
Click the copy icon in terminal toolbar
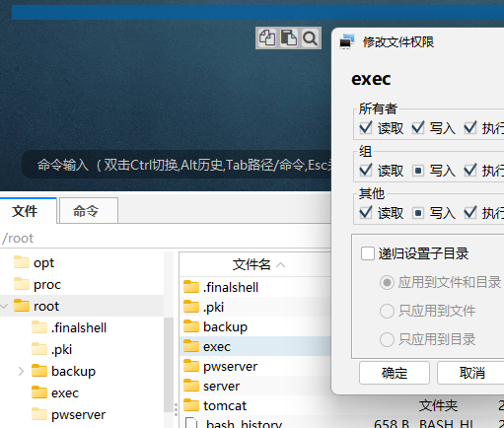tap(267, 38)
